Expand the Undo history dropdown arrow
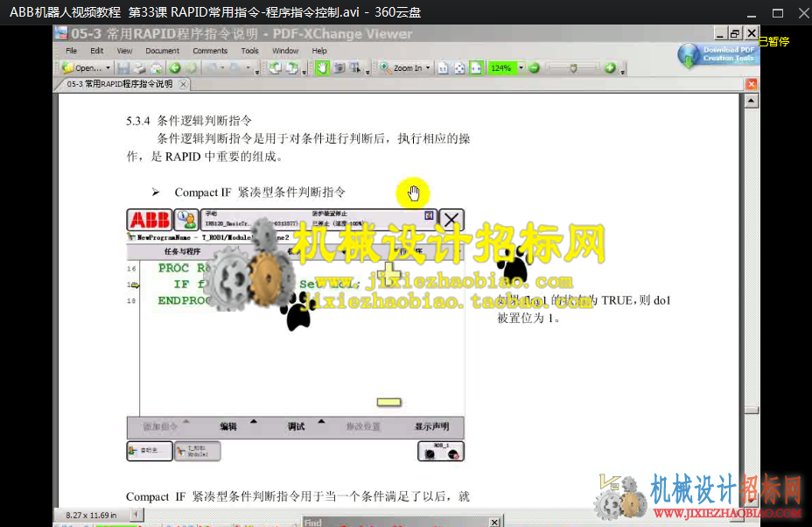Image resolution: width=812 pixels, height=527 pixels. [222, 68]
